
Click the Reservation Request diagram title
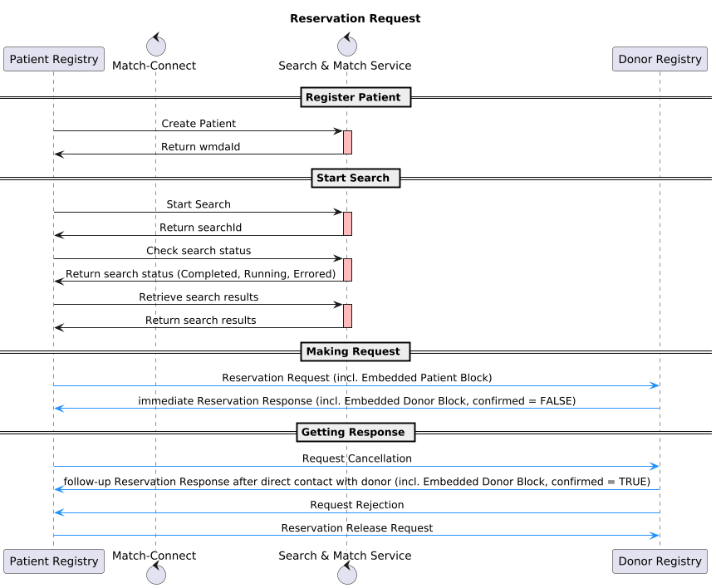click(356, 18)
